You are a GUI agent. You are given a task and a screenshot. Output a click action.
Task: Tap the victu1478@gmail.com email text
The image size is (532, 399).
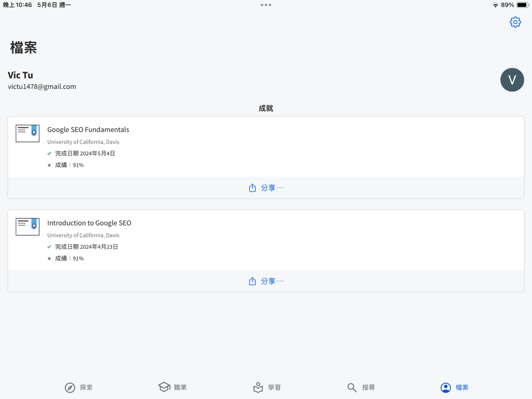point(42,87)
